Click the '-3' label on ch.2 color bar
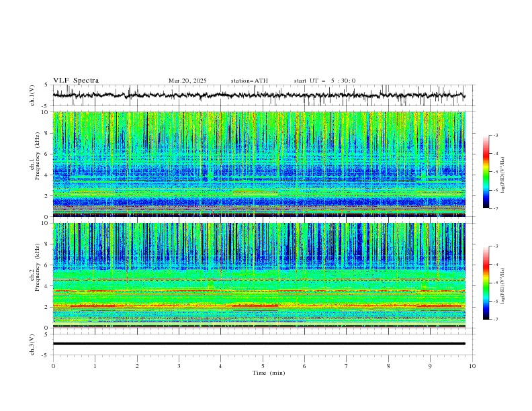 click(495, 246)
